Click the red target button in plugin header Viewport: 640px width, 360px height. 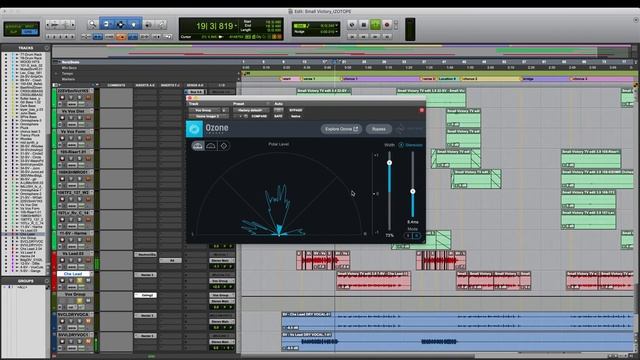[422, 110]
